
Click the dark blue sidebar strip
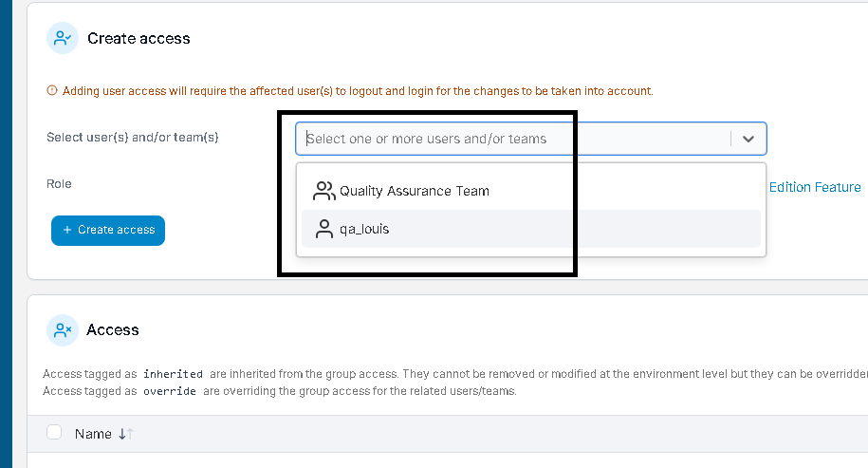point(6,234)
